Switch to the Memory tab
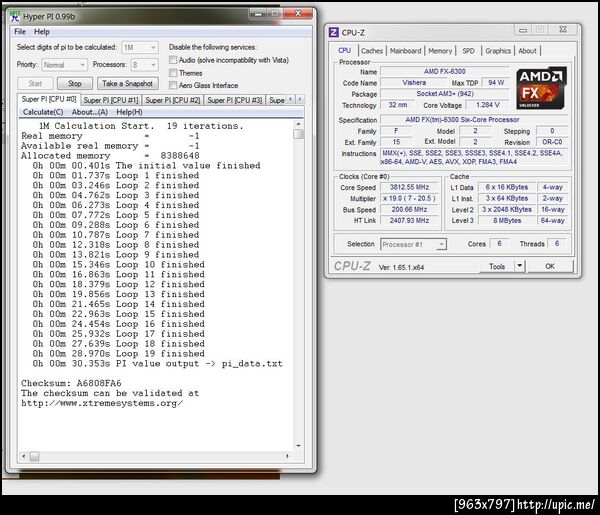Screen dimensions: 600x515 (x=440, y=51)
